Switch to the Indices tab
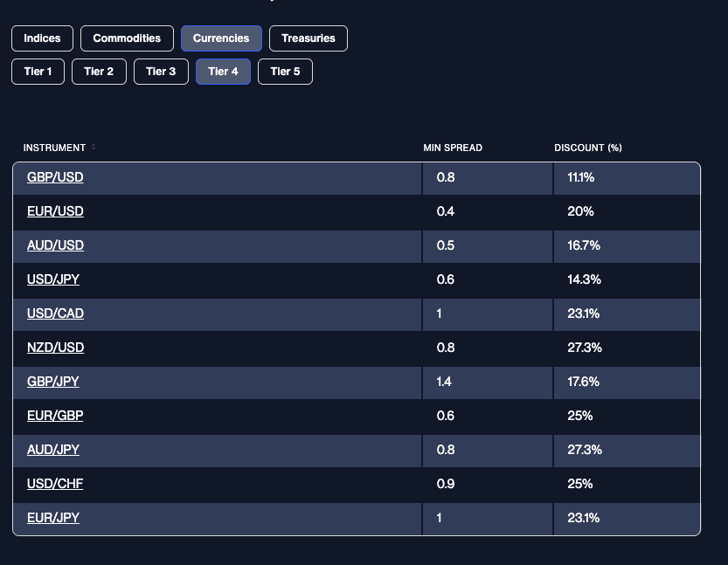The width and height of the screenshot is (728, 565). 42,38
